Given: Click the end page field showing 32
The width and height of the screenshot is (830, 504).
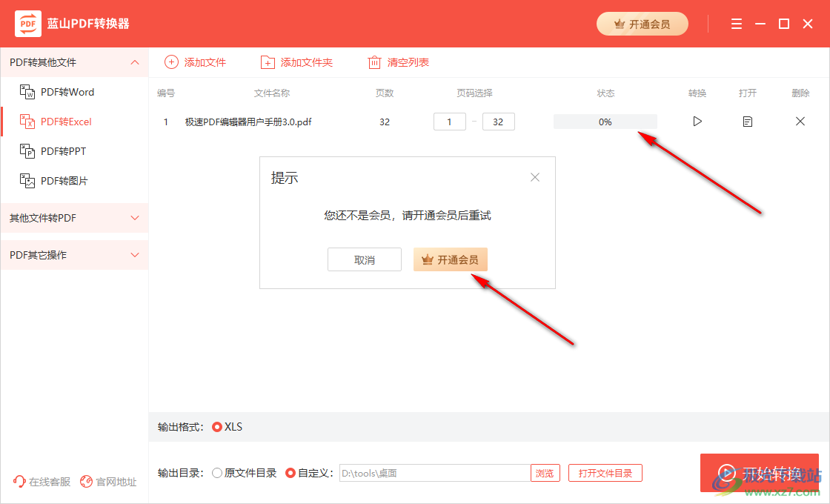Looking at the screenshot, I should [499, 122].
